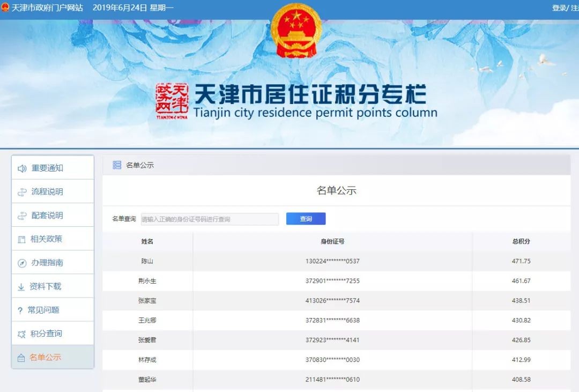Click the book icon beside 相关政策
This screenshot has height=392, width=579.
[22, 239]
